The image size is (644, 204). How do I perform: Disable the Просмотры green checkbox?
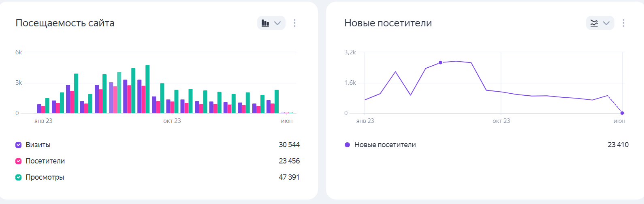click(x=19, y=177)
